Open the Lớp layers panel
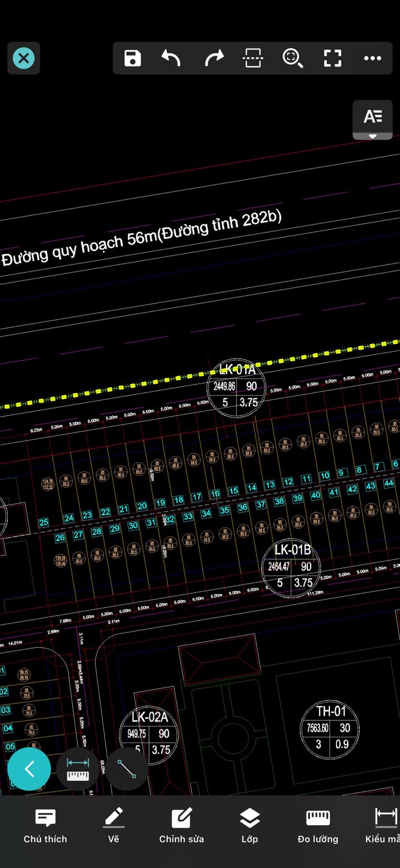The height and width of the screenshot is (868, 400). pyautogui.click(x=249, y=825)
